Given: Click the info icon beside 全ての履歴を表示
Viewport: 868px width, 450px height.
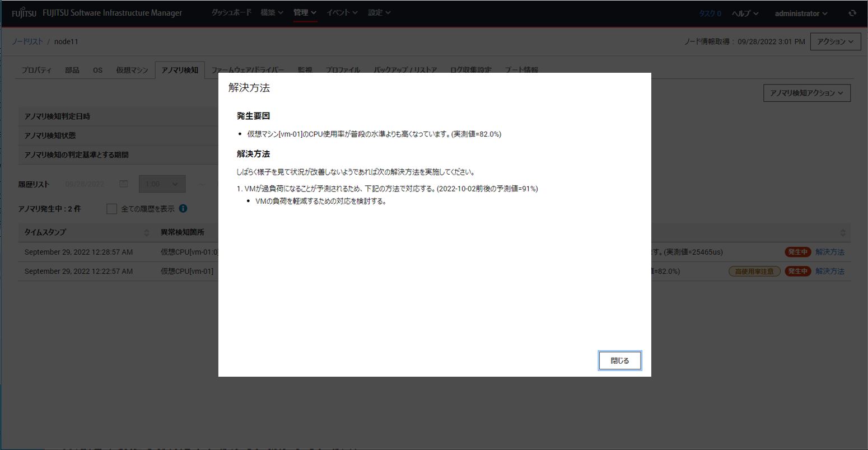Looking at the screenshot, I should click(x=183, y=208).
